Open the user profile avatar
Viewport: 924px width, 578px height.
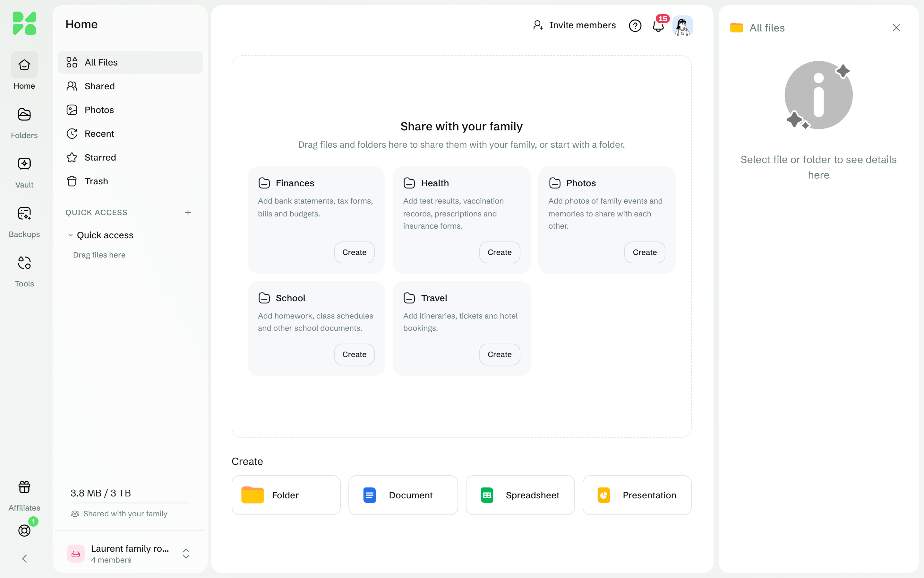point(683,26)
